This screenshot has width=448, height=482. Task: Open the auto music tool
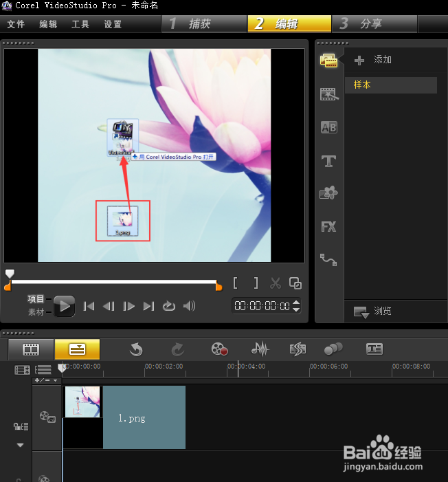[298, 349]
